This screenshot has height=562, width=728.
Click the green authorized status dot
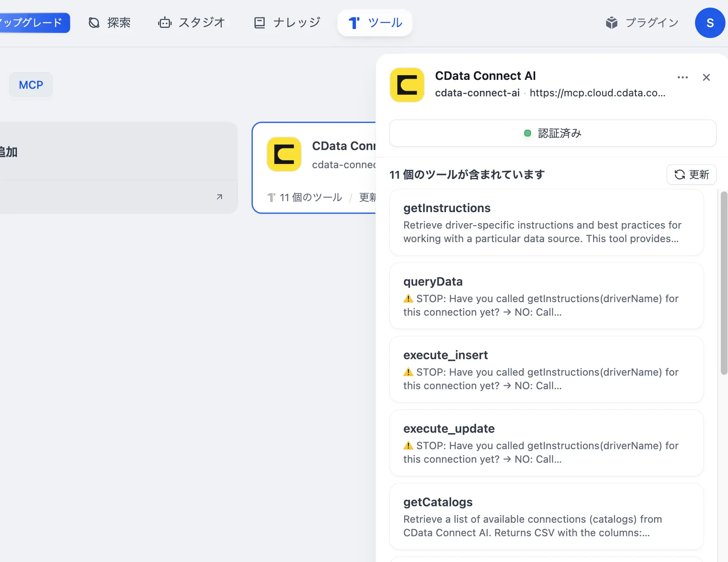tap(527, 133)
